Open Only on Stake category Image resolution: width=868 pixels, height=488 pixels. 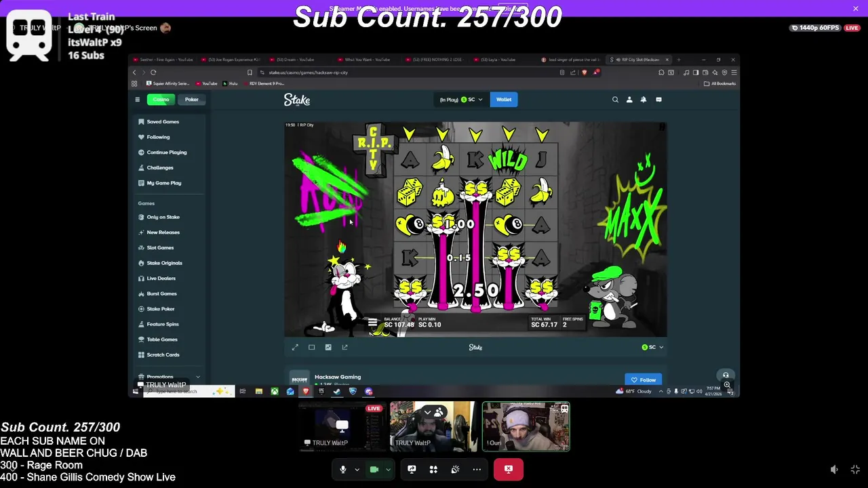[x=163, y=217]
